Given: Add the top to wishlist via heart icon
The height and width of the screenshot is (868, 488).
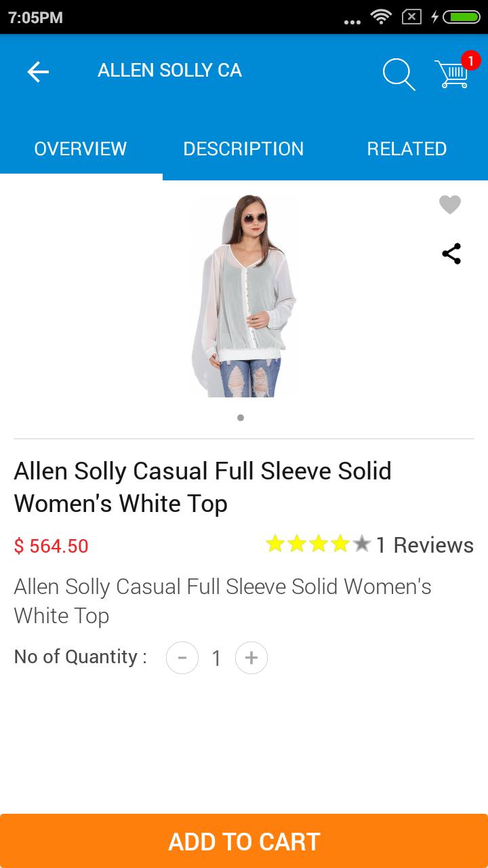Looking at the screenshot, I should (449, 204).
